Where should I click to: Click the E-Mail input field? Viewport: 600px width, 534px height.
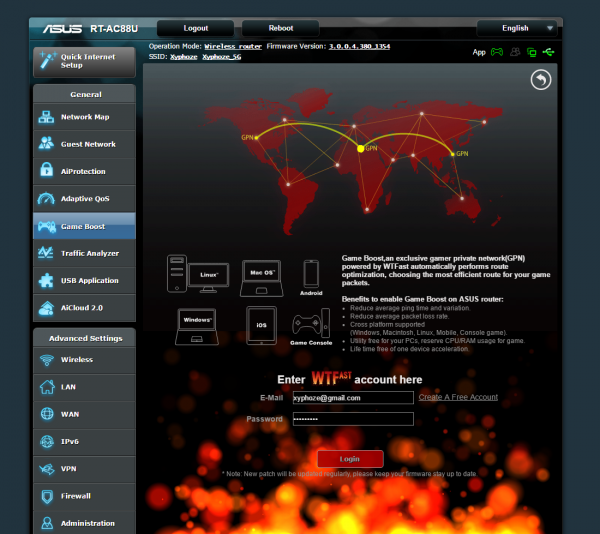(353, 397)
